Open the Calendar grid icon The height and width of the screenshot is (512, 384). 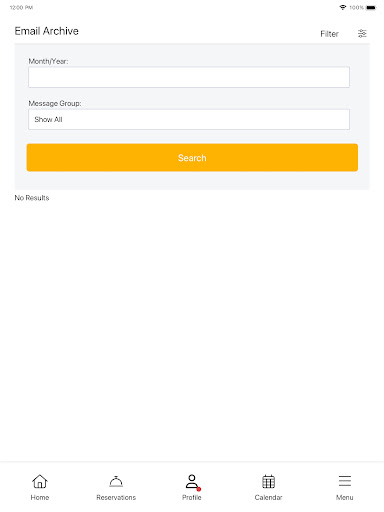tap(268, 481)
